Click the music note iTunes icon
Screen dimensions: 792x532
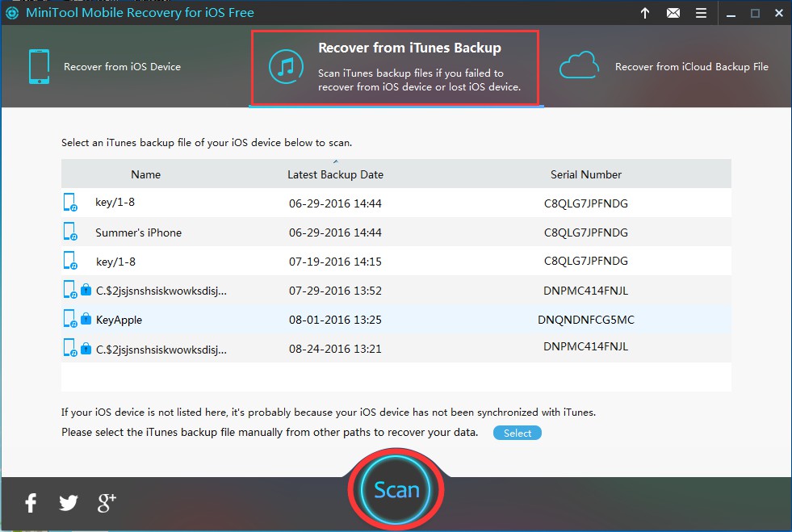pos(286,67)
